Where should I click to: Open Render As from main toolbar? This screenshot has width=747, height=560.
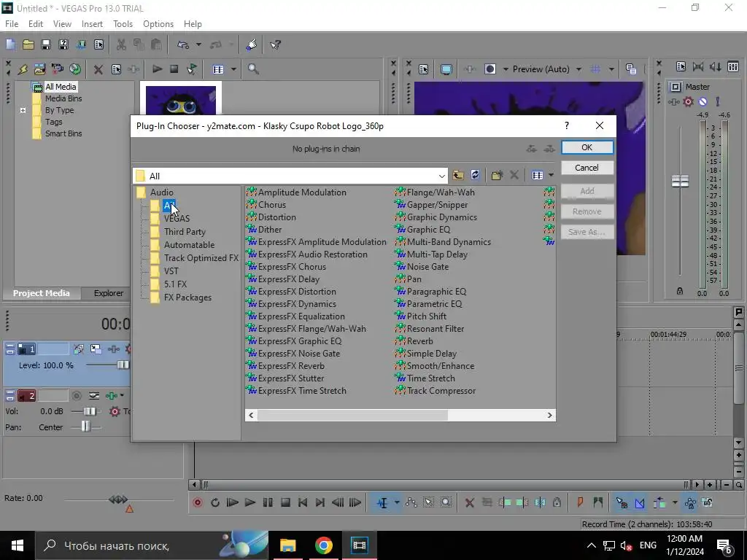(81, 44)
